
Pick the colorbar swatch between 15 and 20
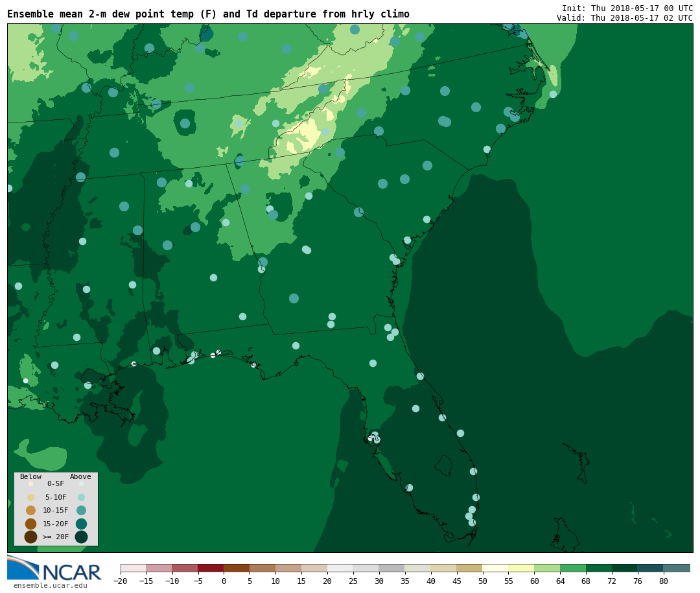point(314,568)
